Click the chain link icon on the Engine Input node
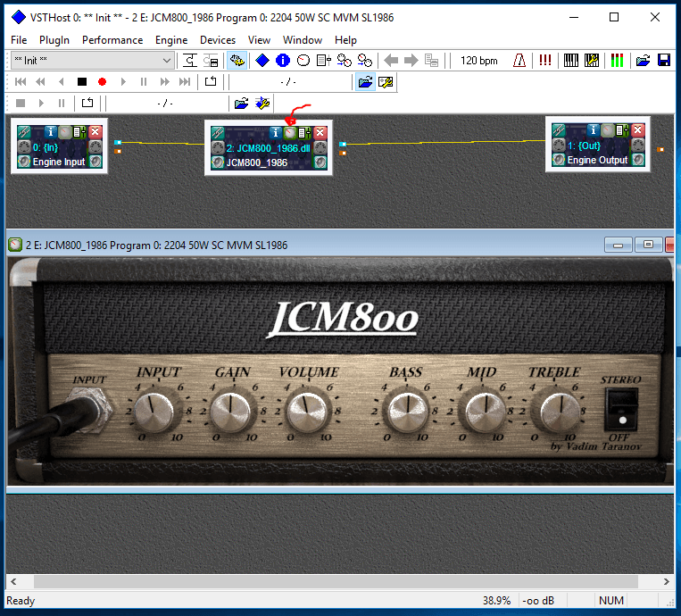Viewport: 681px width, 616px height. (x=24, y=131)
